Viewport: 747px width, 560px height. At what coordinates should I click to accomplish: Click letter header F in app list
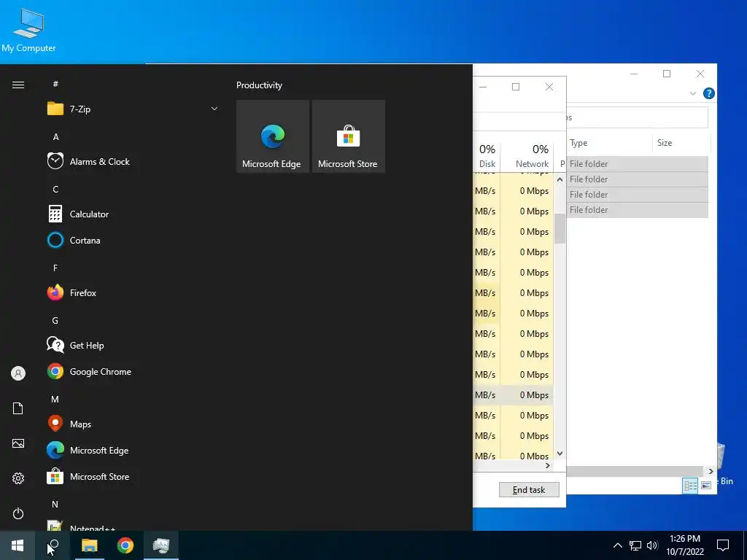tap(55, 268)
